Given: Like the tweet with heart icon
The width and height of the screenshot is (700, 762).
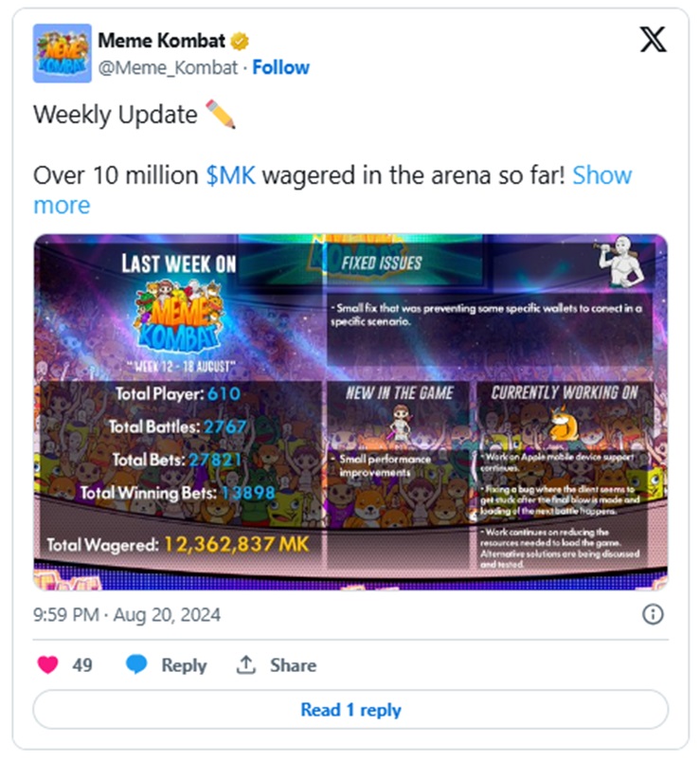Looking at the screenshot, I should click(47, 664).
